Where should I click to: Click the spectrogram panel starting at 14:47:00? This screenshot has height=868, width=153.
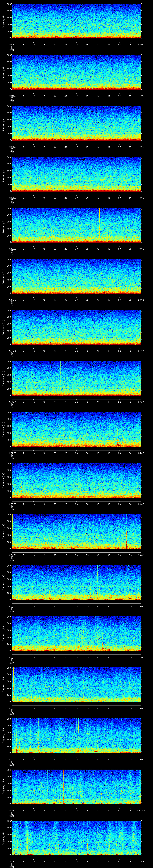point(77,174)
